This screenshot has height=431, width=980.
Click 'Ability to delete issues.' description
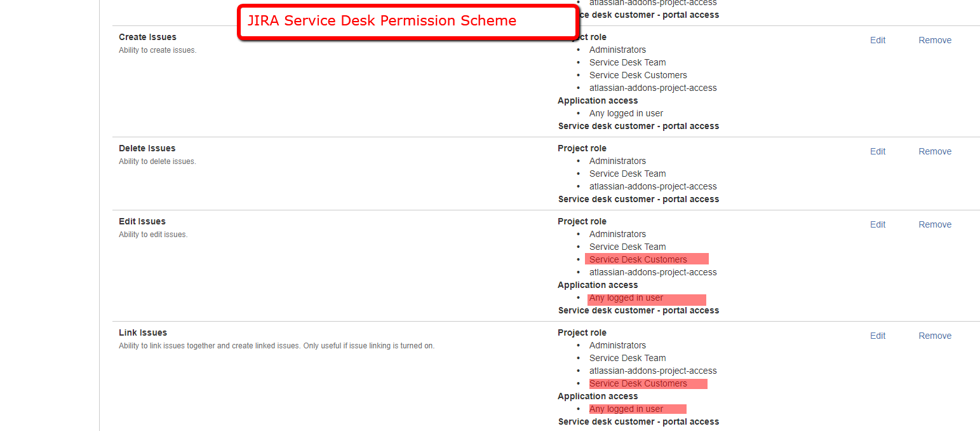click(158, 161)
